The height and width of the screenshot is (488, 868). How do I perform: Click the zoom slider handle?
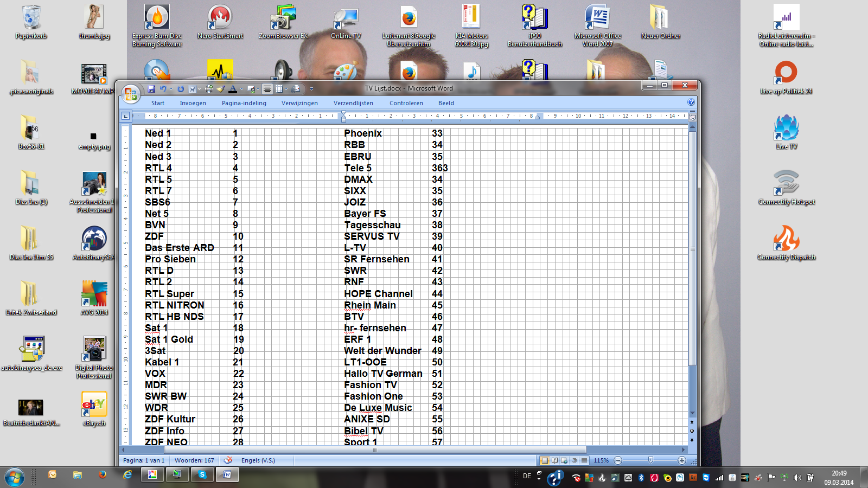click(x=650, y=460)
